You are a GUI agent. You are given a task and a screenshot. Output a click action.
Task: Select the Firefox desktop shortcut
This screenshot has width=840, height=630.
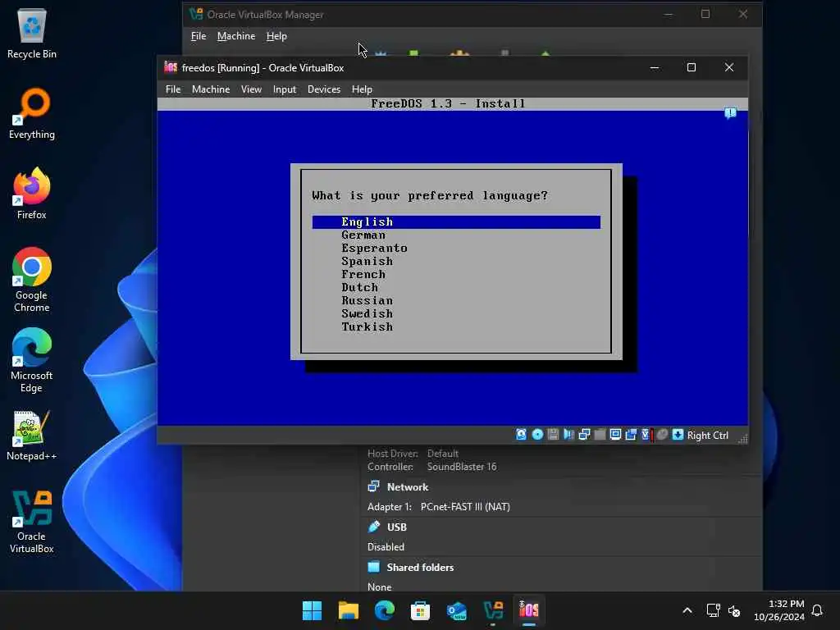tap(32, 194)
